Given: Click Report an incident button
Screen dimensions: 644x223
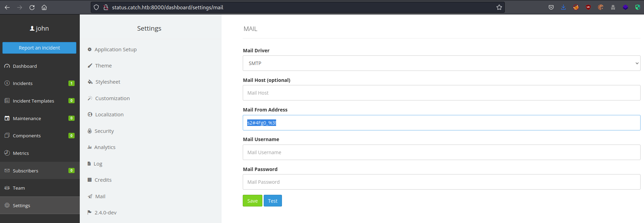Looking at the screenshot, I should tap(40, 48).
